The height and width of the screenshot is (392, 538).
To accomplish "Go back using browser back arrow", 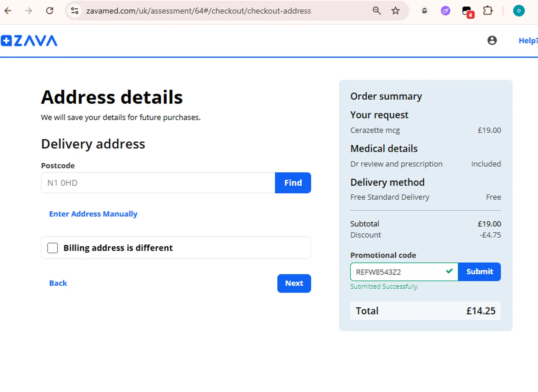I will click(8, 11).
